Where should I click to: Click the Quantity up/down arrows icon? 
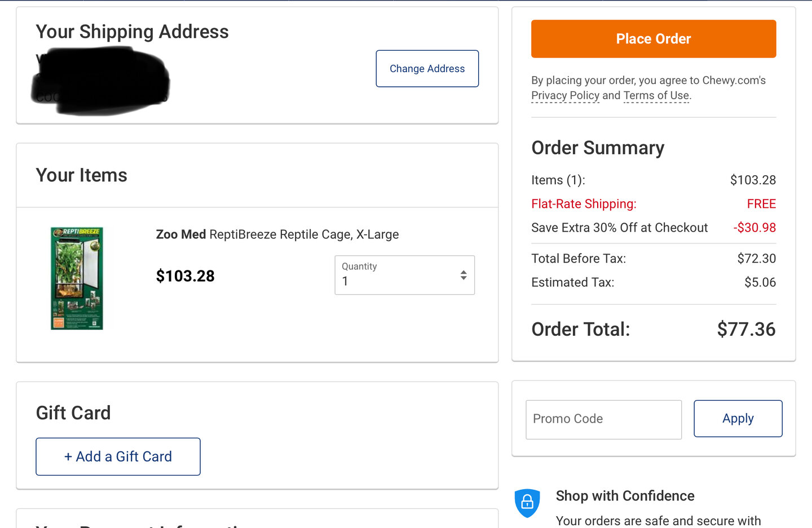pyautogui.click(x=464, y=275)
